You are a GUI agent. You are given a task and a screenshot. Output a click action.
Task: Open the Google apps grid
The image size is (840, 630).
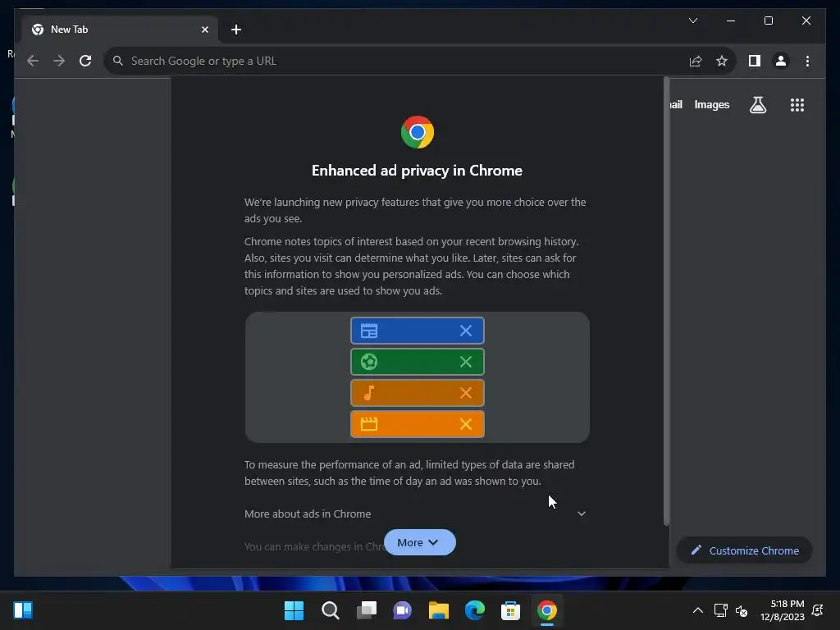797,105
